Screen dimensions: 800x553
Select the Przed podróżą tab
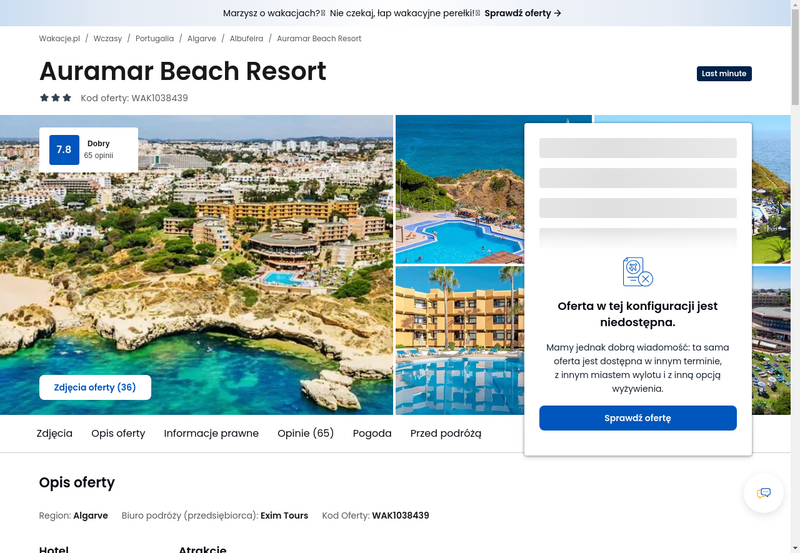coord(446,433)
